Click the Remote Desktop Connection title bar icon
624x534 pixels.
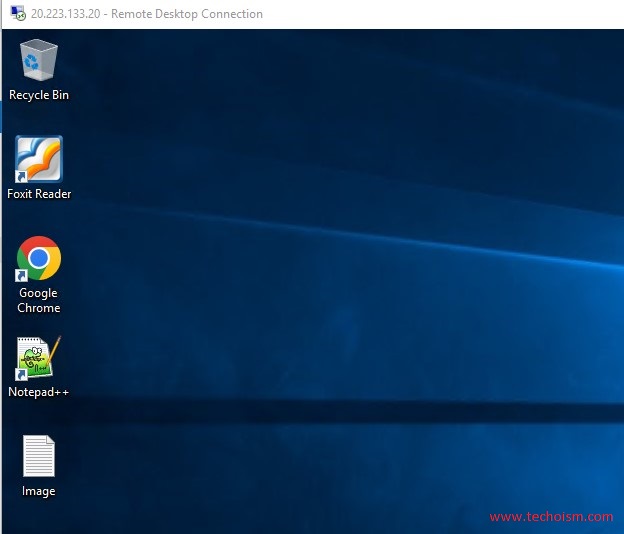(18, 14)
